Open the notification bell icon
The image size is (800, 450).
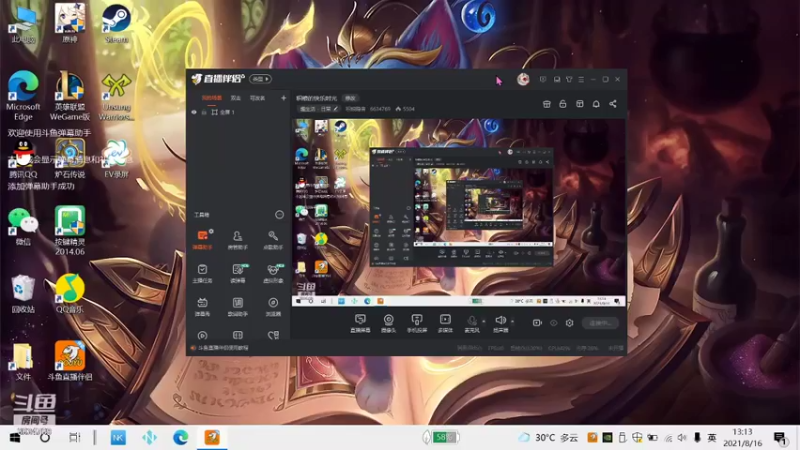[x=596, y=104]
